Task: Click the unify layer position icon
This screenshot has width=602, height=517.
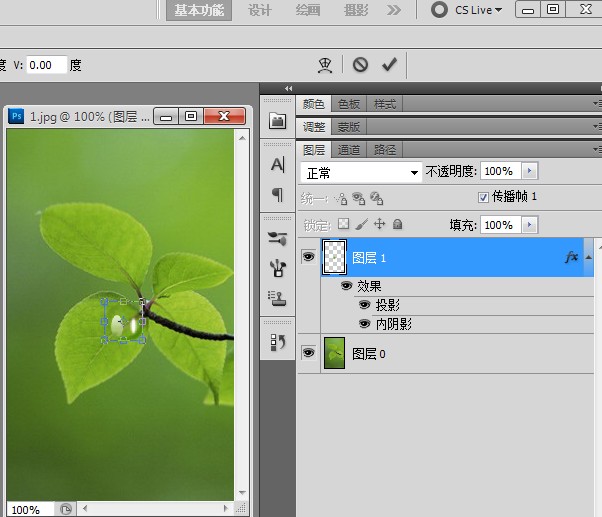Action: 341,198
